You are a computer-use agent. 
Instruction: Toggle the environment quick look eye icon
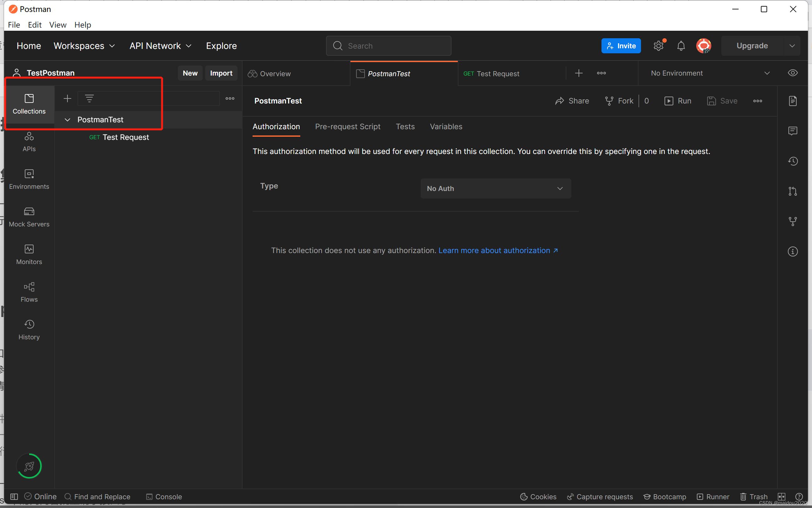[x=793, y=73]
